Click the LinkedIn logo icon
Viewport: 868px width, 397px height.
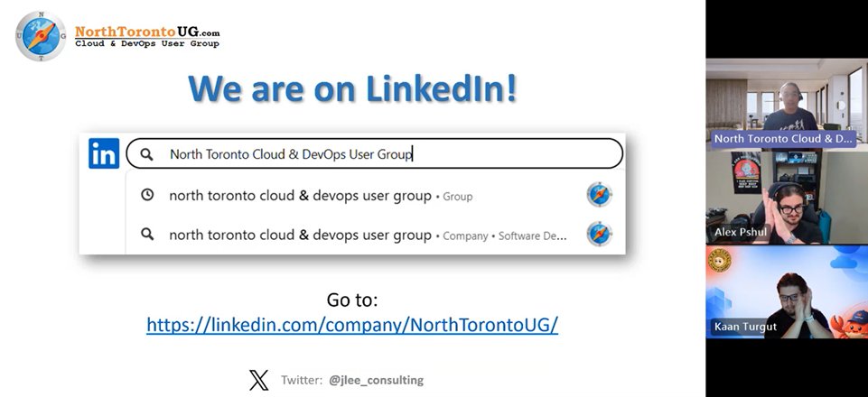(104, 153)
